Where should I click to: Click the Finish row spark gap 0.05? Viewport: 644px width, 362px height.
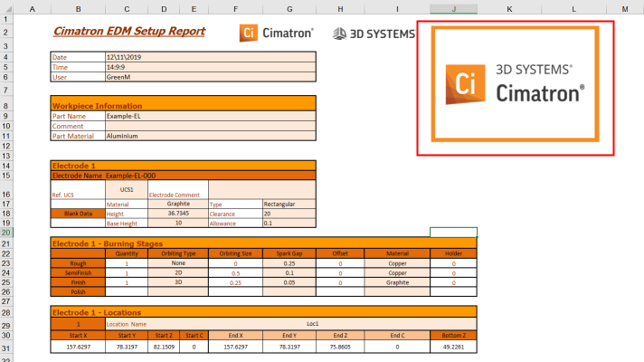pyautogui.click(x=289, y=282)
